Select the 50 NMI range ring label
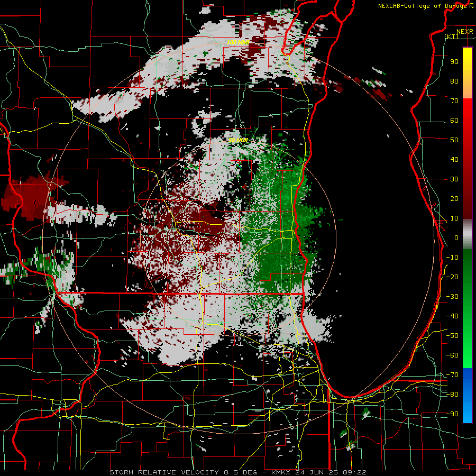The image size is (476, 476). (238, 140)
